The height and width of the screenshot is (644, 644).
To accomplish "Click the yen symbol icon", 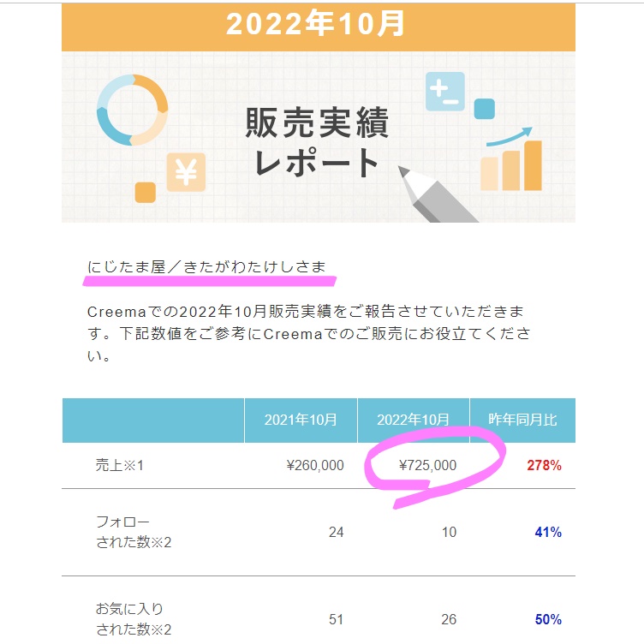I will pos(186,172).
